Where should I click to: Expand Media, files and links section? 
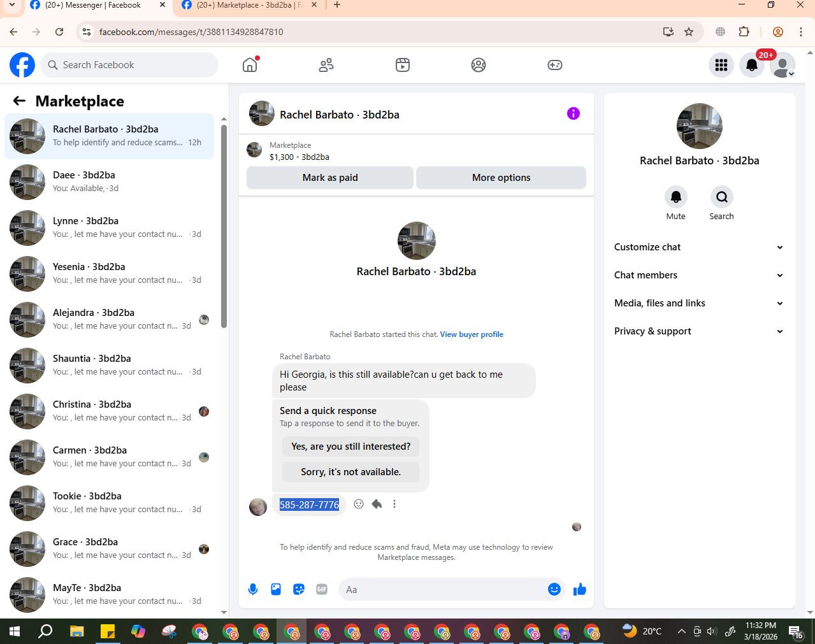[699, 303]
